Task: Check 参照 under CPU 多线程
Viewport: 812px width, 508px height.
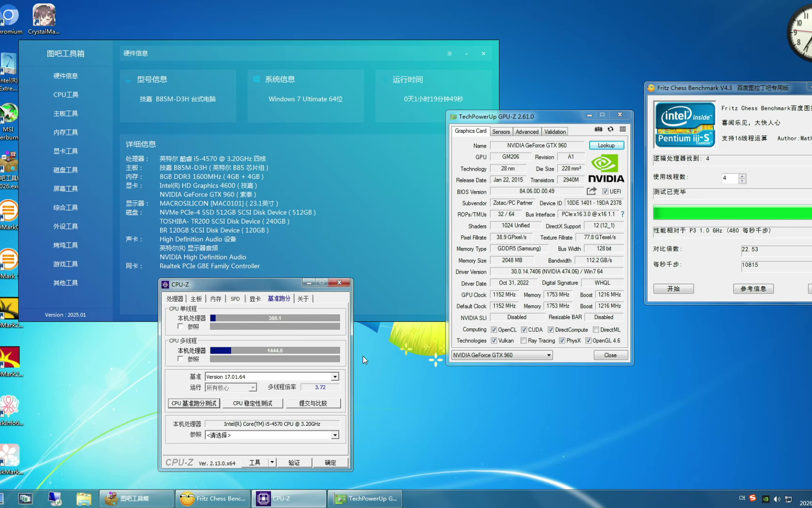Action: coord(180,359)
